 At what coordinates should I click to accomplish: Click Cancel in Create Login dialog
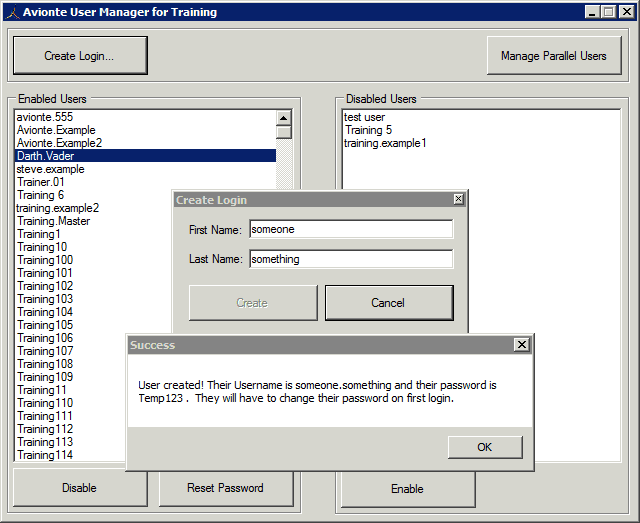[389, 303]
